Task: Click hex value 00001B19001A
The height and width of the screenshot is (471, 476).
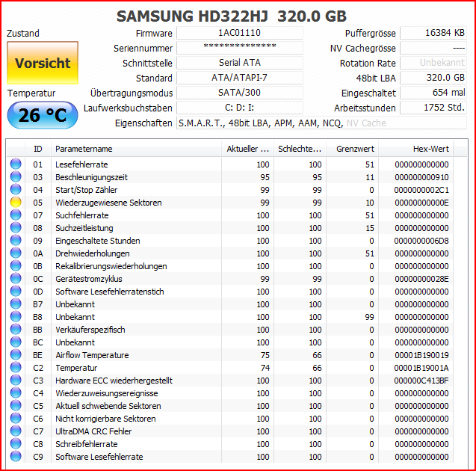Action: coord(421,368)
